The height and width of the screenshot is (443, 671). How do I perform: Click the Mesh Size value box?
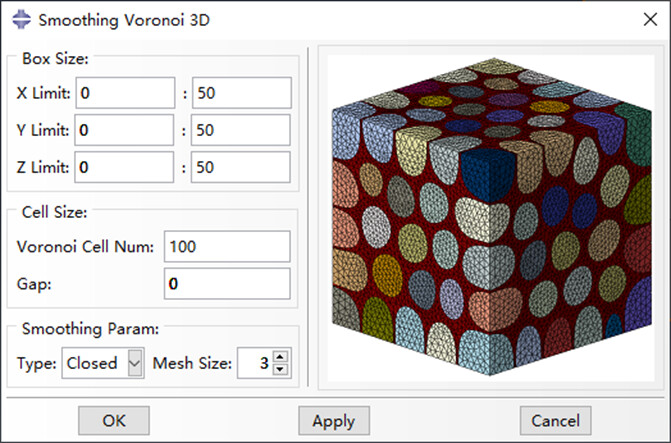point(255,363)
